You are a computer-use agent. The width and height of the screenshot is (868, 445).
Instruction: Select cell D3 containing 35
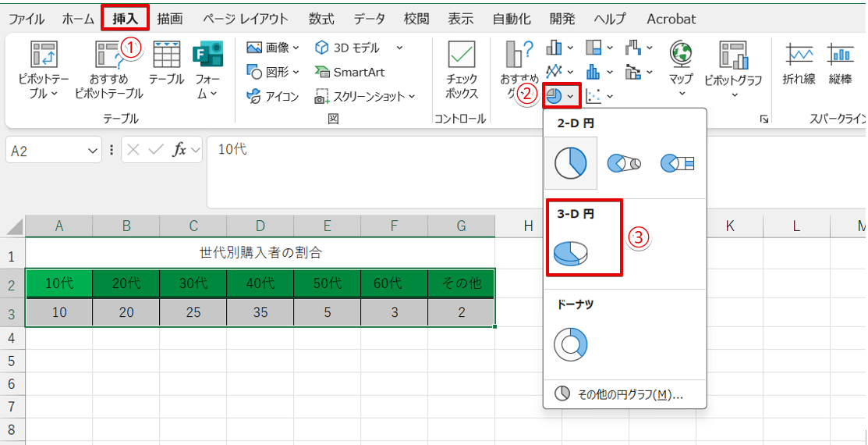click(x=260, y=312)
